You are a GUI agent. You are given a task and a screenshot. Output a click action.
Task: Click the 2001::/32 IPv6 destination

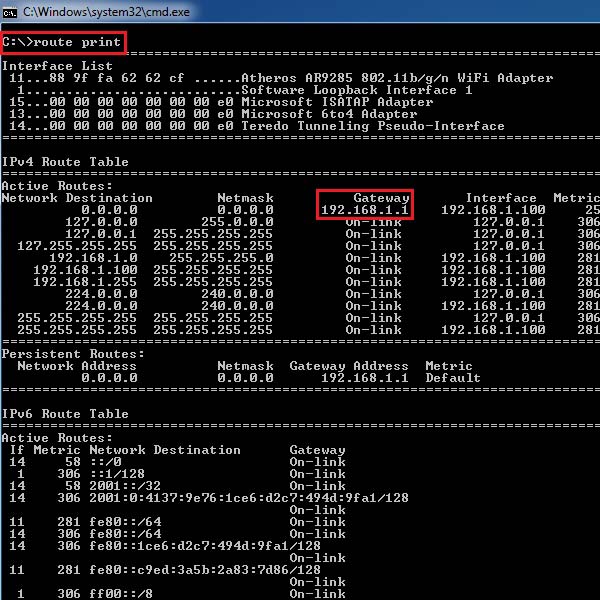(x=125, y=486)
